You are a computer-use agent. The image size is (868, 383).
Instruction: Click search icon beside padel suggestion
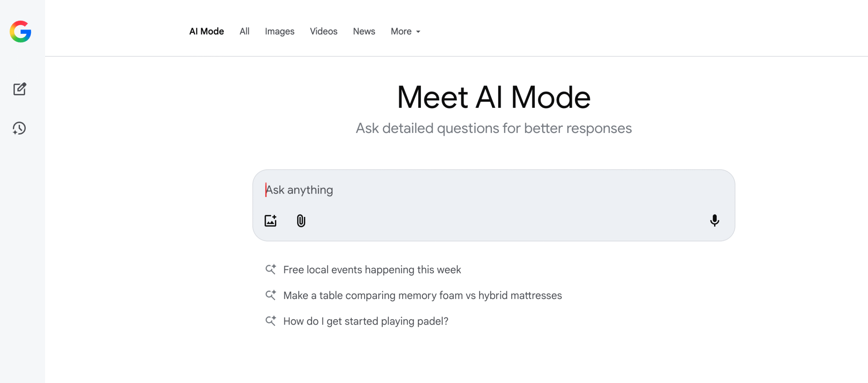[271, 321]
